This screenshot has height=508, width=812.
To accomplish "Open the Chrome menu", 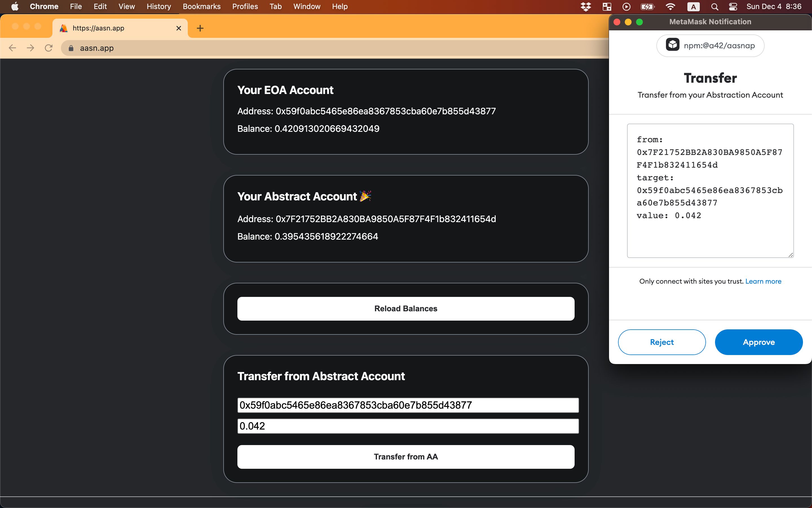I will (44, 6).
